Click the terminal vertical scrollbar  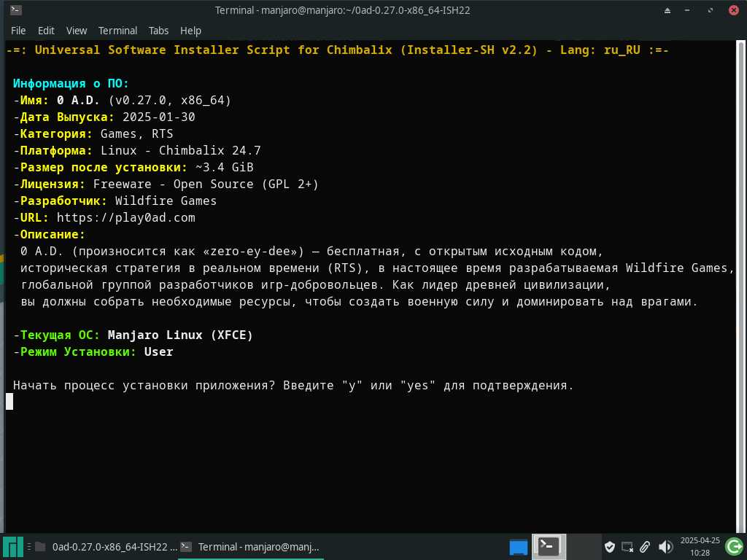741,286
